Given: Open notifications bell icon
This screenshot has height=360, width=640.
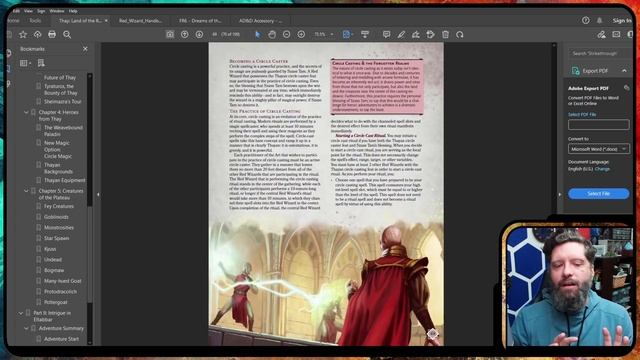Looking at the screenshot, I should tap(600, 20).
